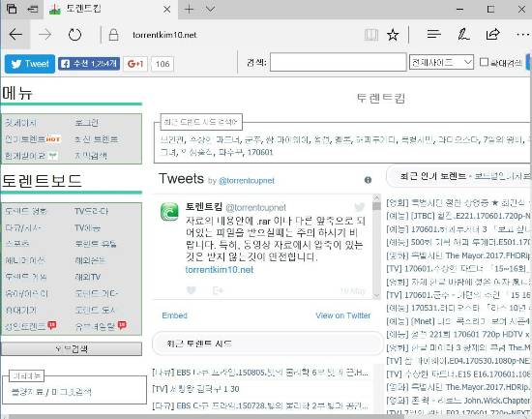The image size is (532, 419).
Task: Open the browser more options menu
Action: 522,34
